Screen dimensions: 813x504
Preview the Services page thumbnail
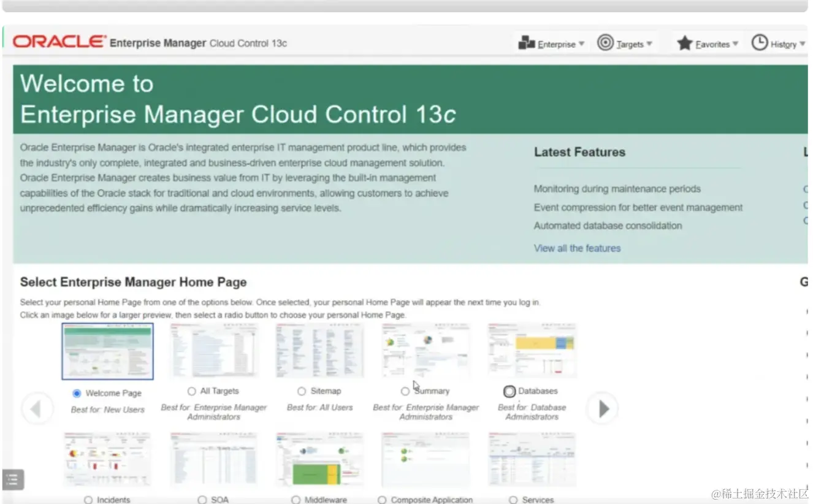coord(532,459)
